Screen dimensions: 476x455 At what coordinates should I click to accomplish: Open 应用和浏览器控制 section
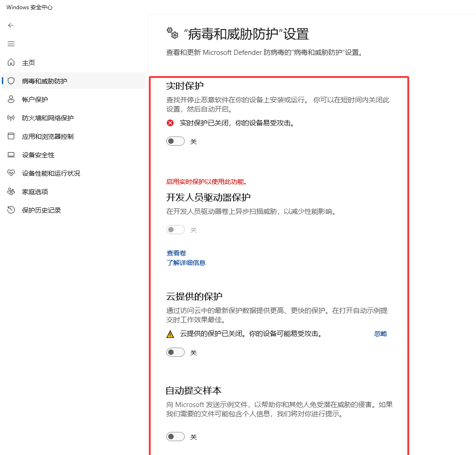[x=74, y=136]
